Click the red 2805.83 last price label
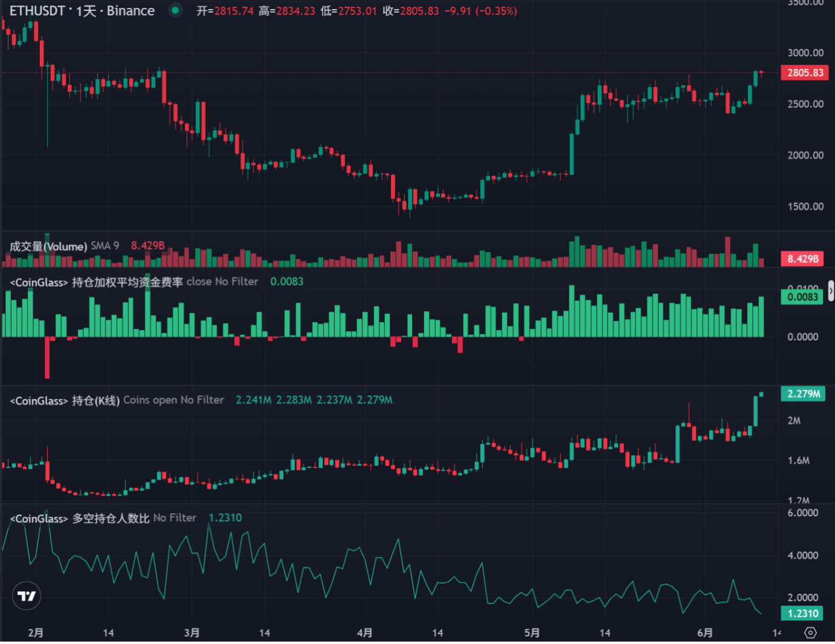This screenshot has width=835, height=644. 804,73
